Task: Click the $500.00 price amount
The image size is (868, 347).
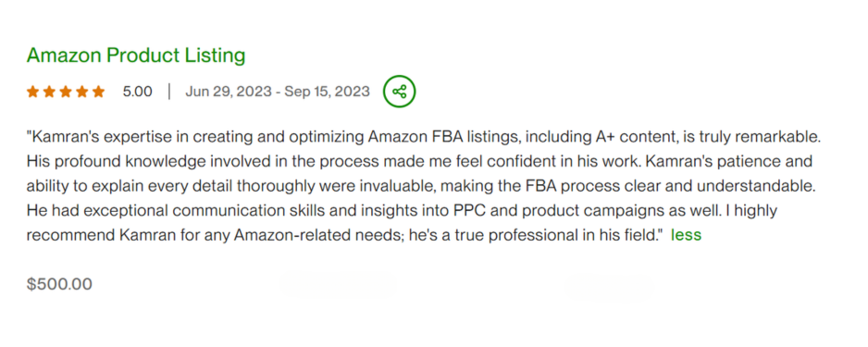Action: [x=59, y=284]
